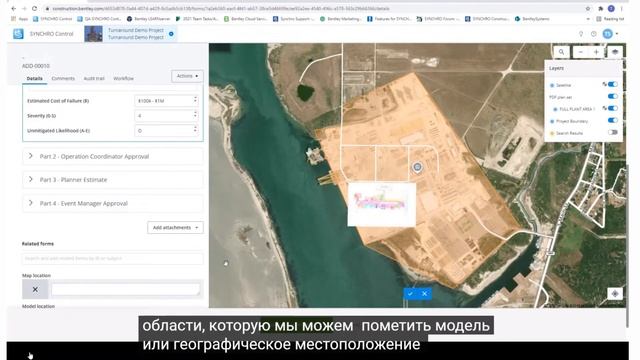640x360 pixels.
Task: Enable the Search Results layer switch
Action: coord(613,133)
